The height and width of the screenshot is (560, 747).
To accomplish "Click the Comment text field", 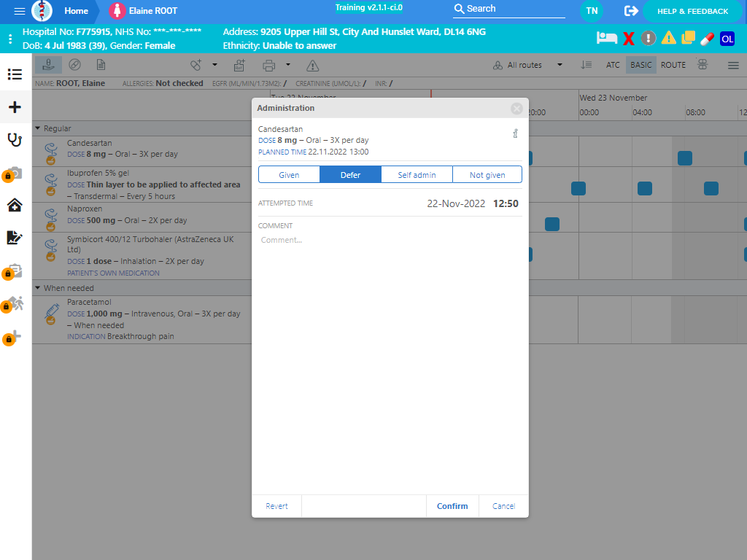I will [x=390, y=240].
